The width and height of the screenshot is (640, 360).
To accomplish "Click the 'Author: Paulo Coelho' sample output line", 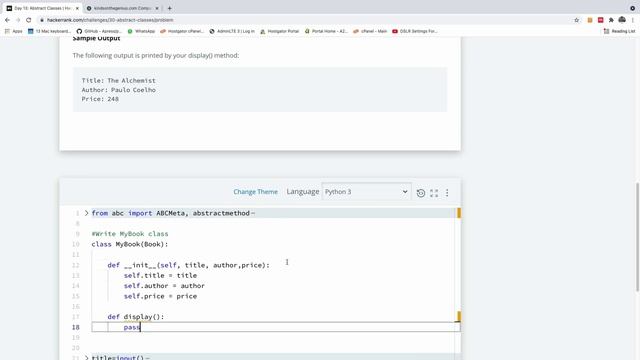I will (119, 90).
